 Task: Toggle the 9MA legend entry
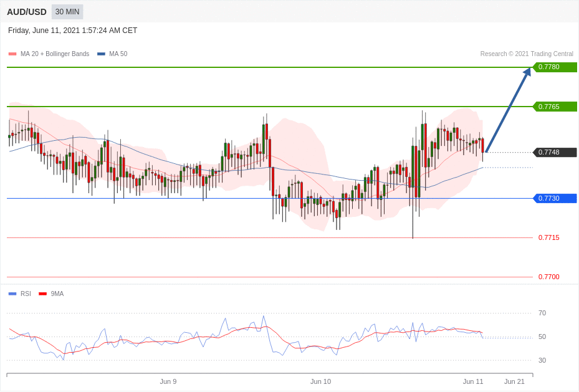coord(57,294)
